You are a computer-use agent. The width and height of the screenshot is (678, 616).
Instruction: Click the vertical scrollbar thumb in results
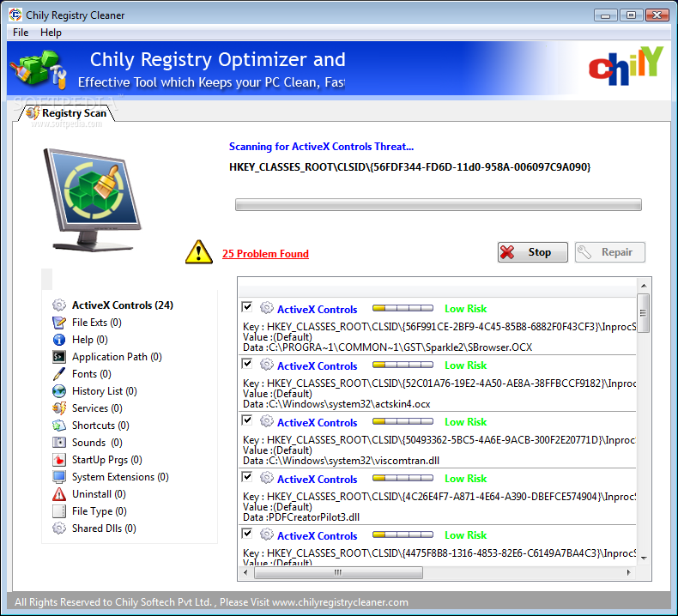tap(644, 313)
